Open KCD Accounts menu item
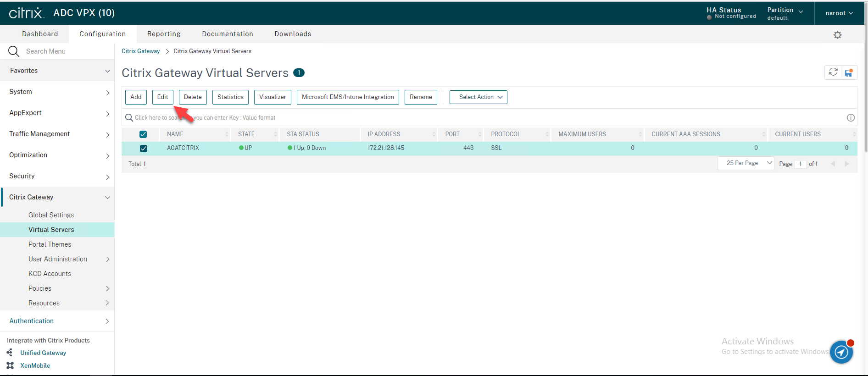The height and width of the screenshot is (376, 868). point(50,274)
